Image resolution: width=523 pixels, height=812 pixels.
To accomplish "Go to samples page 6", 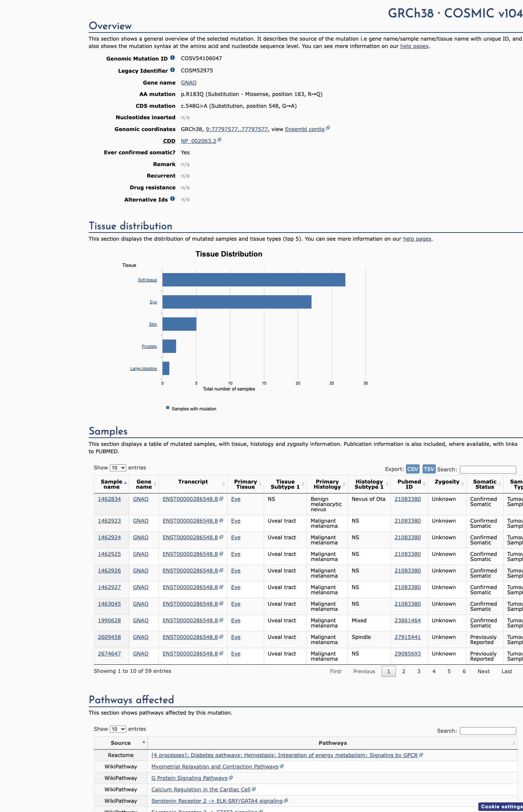I will click(464, 671).
